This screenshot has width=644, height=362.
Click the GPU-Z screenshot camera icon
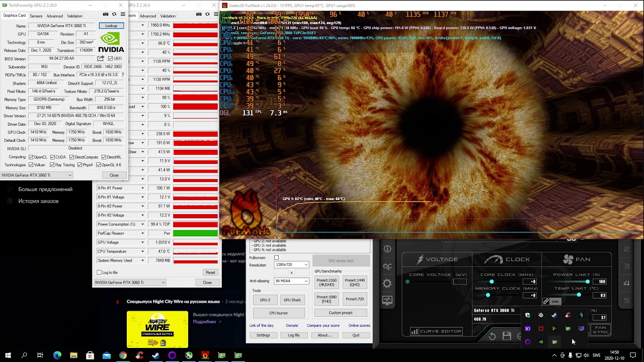pos(106,15)
